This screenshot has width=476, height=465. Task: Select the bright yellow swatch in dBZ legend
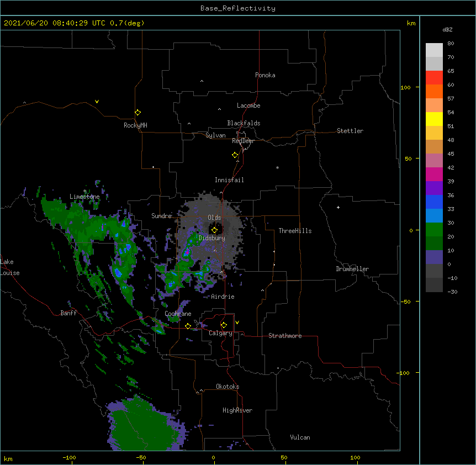coord(434,119)
